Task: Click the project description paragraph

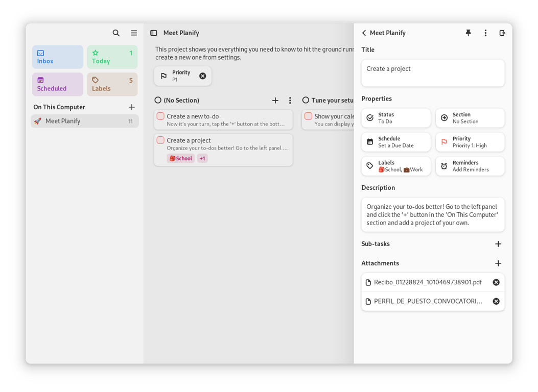Action: pyautogui.click(x=254, y=53)
